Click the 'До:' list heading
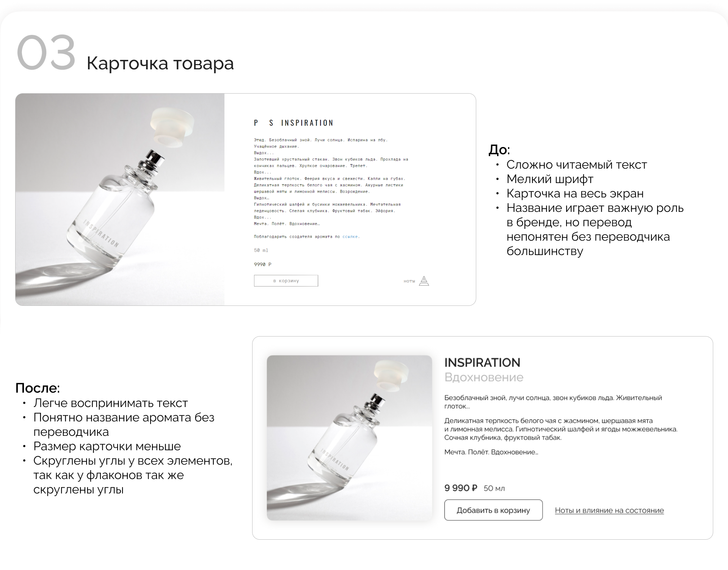 point(499,150)
